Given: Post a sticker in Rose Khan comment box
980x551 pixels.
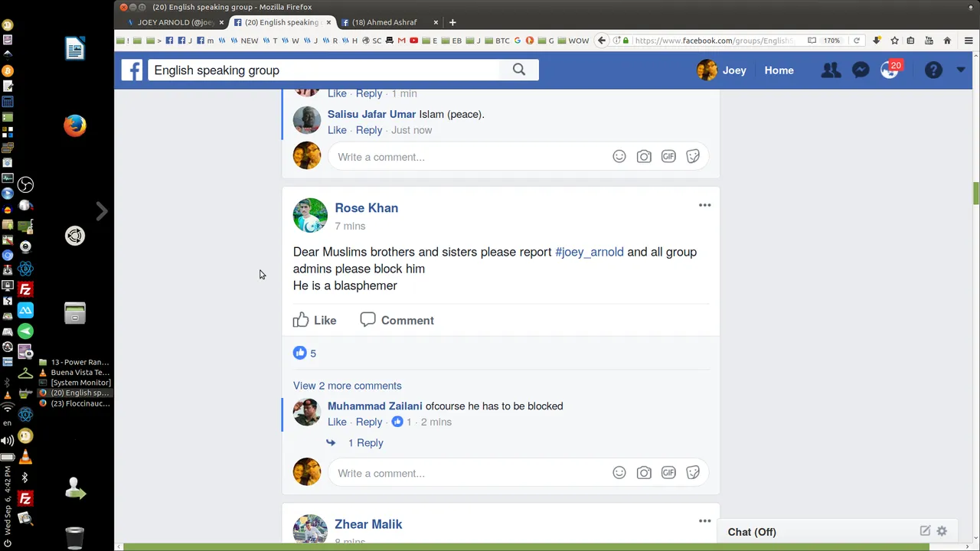Looking at the screenshot, I should pyautogui.click(x=693, y=473).
